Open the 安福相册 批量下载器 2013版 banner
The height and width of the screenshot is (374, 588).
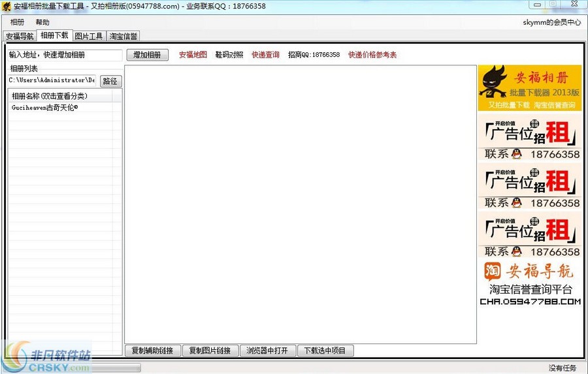pos(529,87)
